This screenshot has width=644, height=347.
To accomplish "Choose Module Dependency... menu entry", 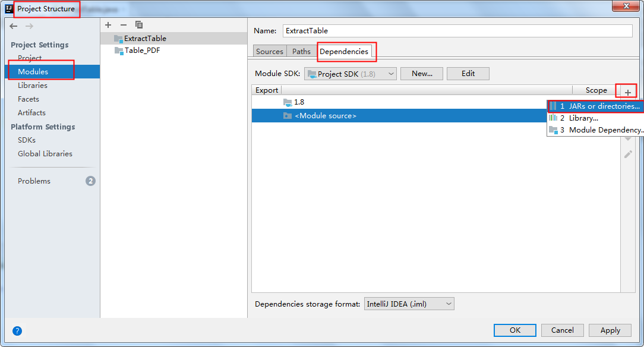I will [x=595, y=130].
